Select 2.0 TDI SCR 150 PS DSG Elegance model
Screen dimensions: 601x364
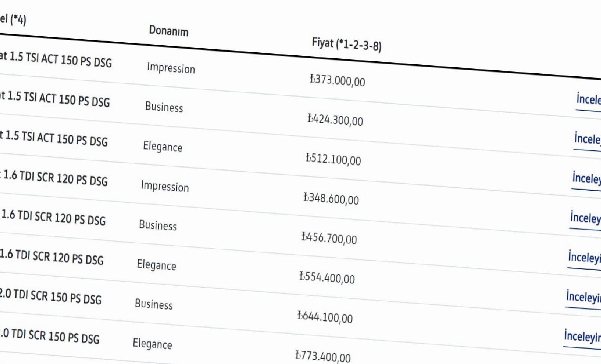[49, 335]
